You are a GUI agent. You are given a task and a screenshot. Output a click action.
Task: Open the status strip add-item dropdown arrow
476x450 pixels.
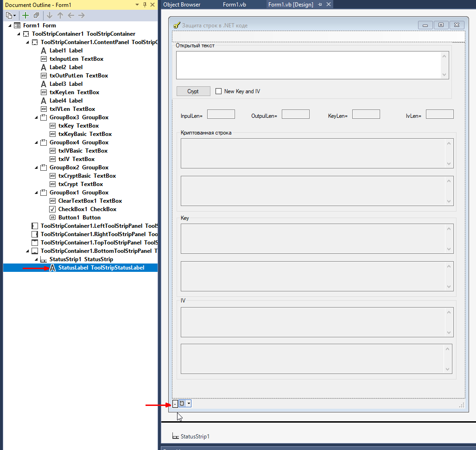[189, 404]
